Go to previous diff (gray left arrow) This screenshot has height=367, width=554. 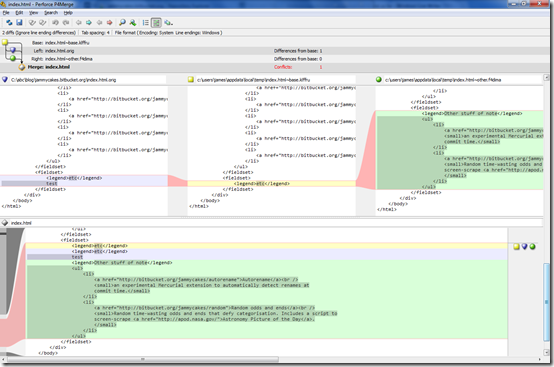78,23
